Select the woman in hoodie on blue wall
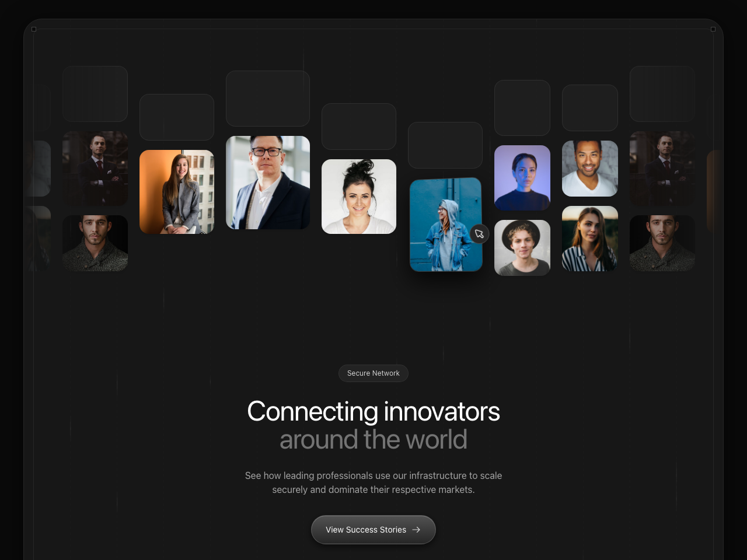 [446, 225]
